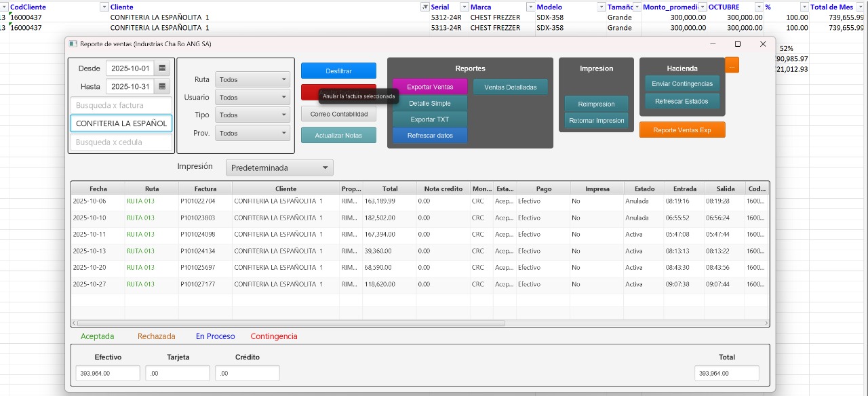Viewport: 868px width, 396px height.
Task: Open the Usuario combo box
Action: [252, 98]
